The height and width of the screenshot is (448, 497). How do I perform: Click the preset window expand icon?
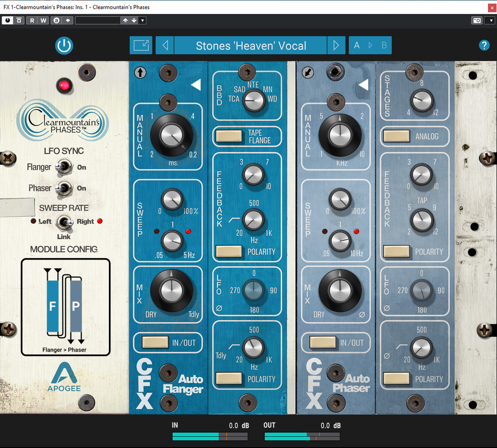pyautogui.click(x=141, y=45)
